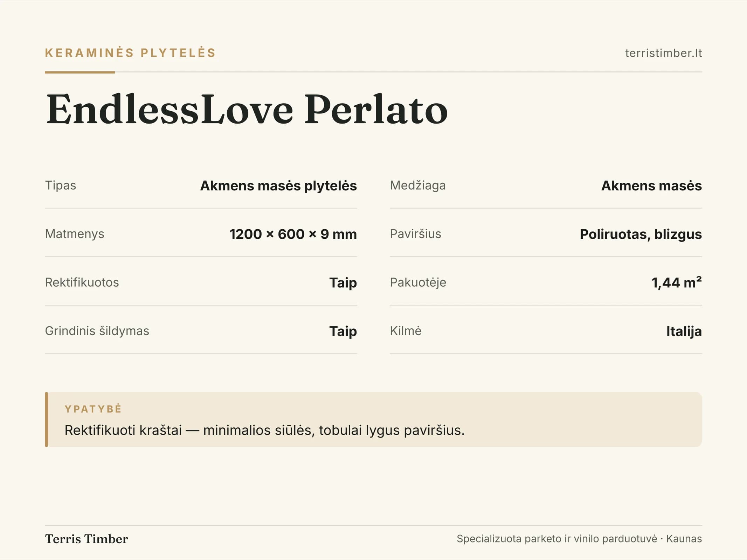
Task: Select the 1200 × 600 × 9 mm dimension value
Action: pos(293,234)
